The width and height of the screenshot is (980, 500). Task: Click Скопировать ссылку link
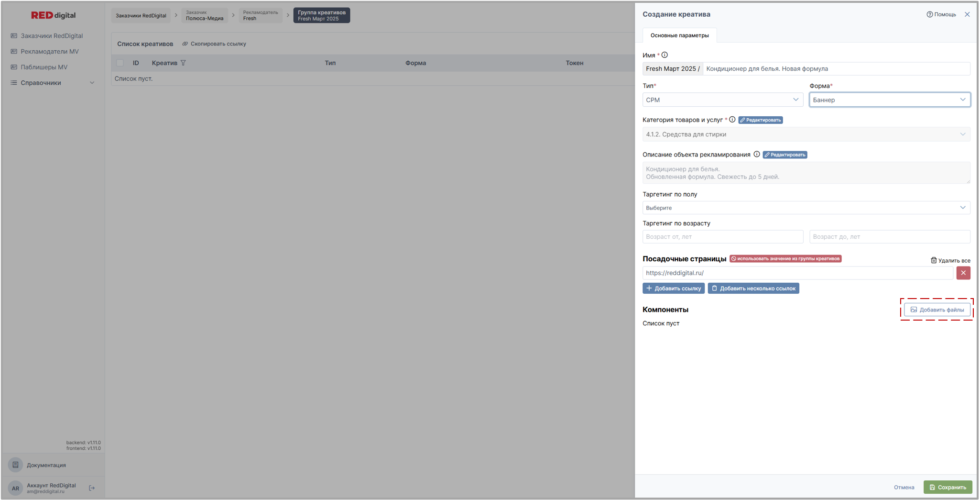pos(214,44)
